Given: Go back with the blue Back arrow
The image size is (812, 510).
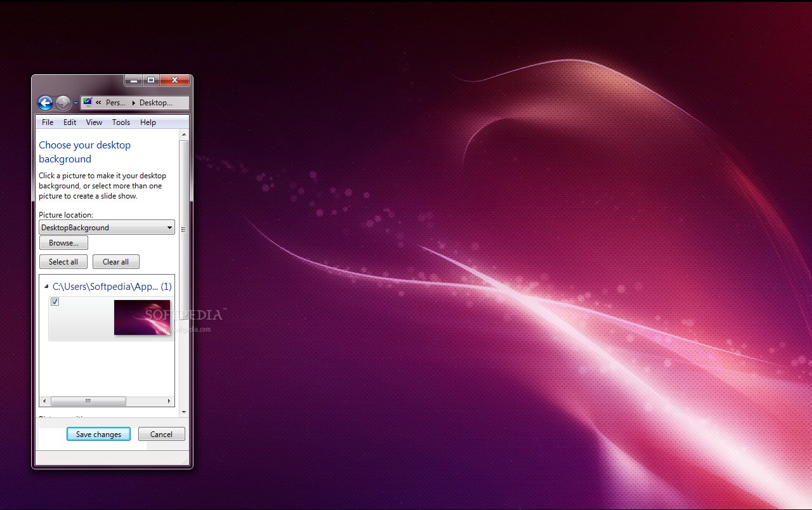Looking at the screenshot, I should pyautogui.click(x=45, y=103).
